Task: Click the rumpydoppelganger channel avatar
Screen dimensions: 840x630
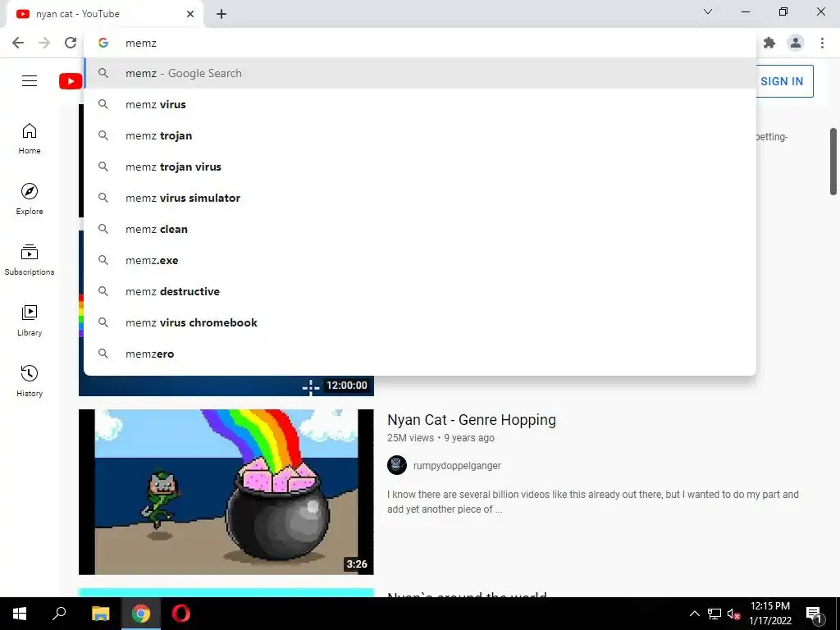Action: point(397,465)
